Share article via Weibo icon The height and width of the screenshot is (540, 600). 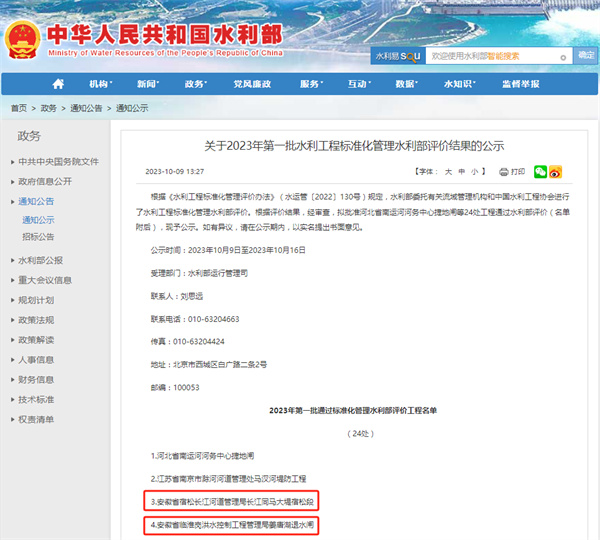[555, 172]
